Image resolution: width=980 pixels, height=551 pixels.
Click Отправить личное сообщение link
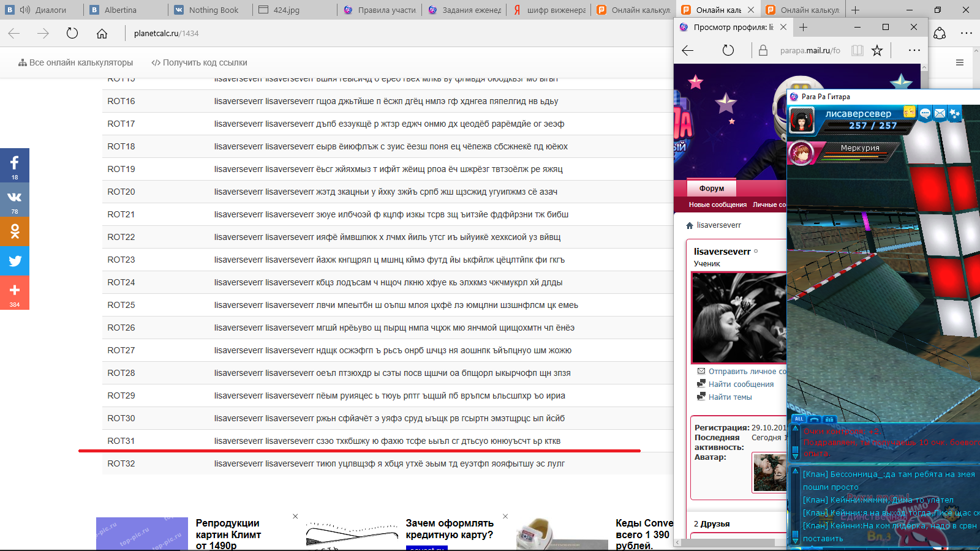(747, 372)
